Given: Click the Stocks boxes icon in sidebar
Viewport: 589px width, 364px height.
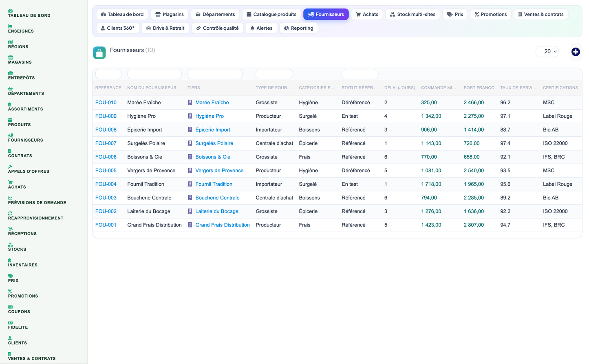Looking at the screenshot, I should [x=10, y=245].
